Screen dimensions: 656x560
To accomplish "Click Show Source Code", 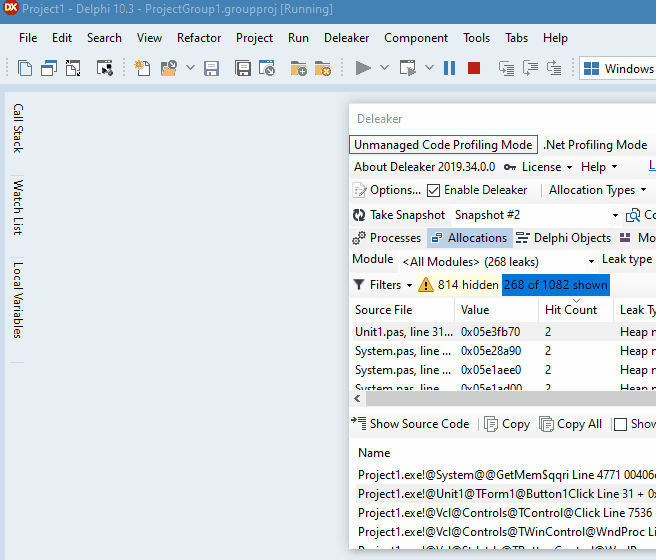I will (410, 424).
